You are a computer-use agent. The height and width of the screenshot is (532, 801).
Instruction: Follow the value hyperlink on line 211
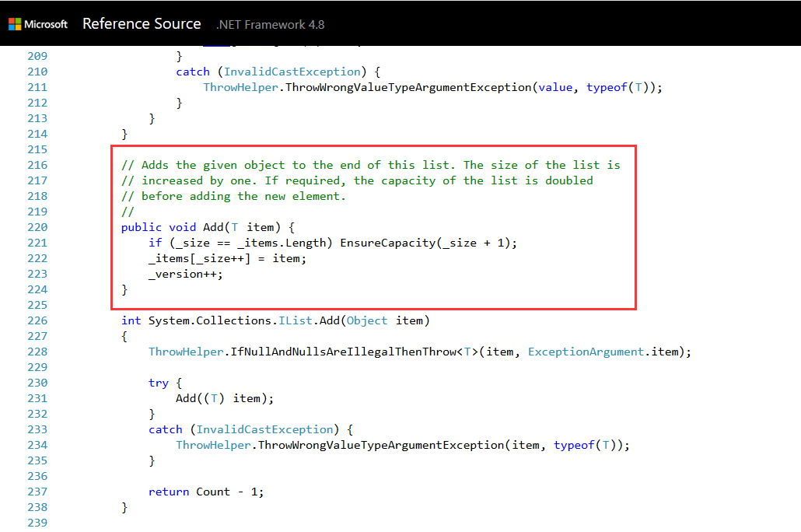point(555,86)
